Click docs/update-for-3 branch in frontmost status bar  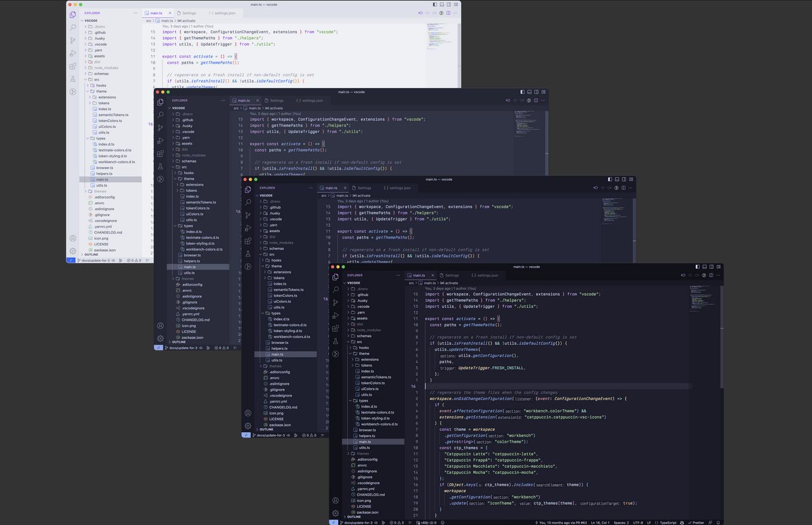tap(357, 523)
